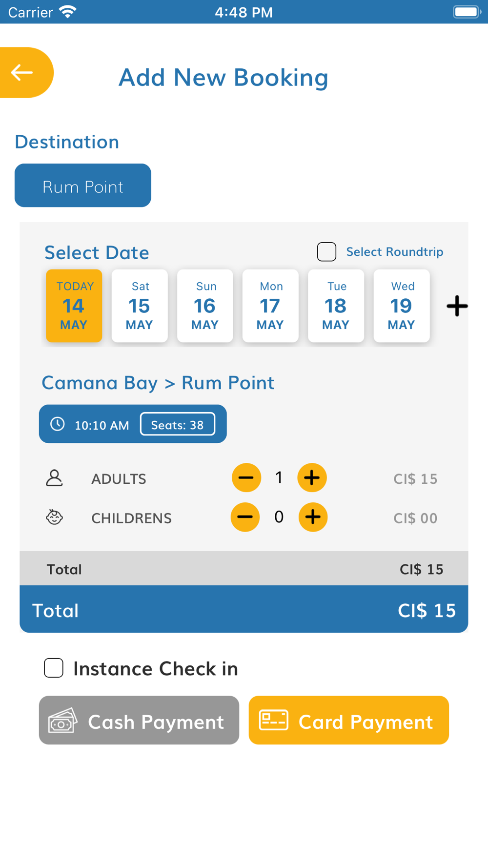488x868 pixels.
Task: Choose the Wed 19 MAY date
Action: tap(402, 306)
